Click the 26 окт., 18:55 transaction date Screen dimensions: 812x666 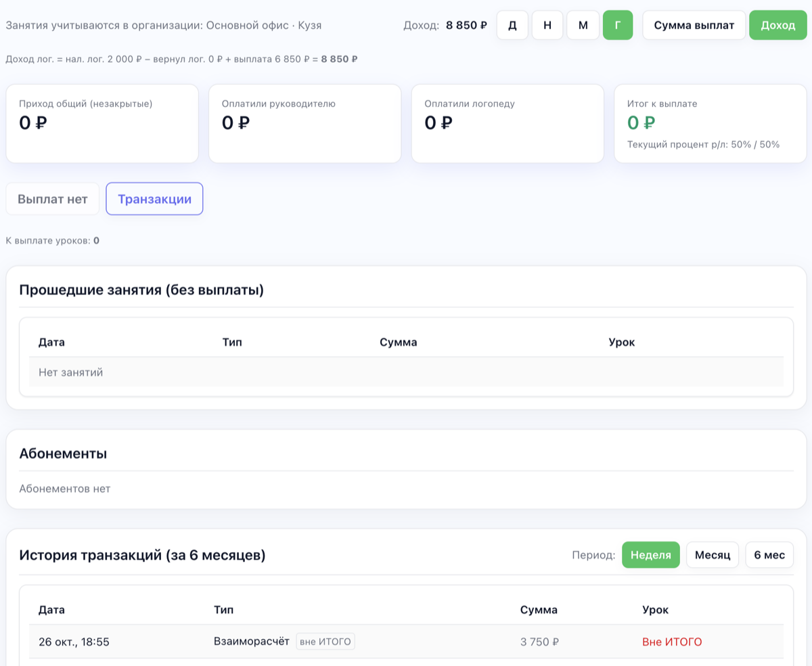(74, 642)
